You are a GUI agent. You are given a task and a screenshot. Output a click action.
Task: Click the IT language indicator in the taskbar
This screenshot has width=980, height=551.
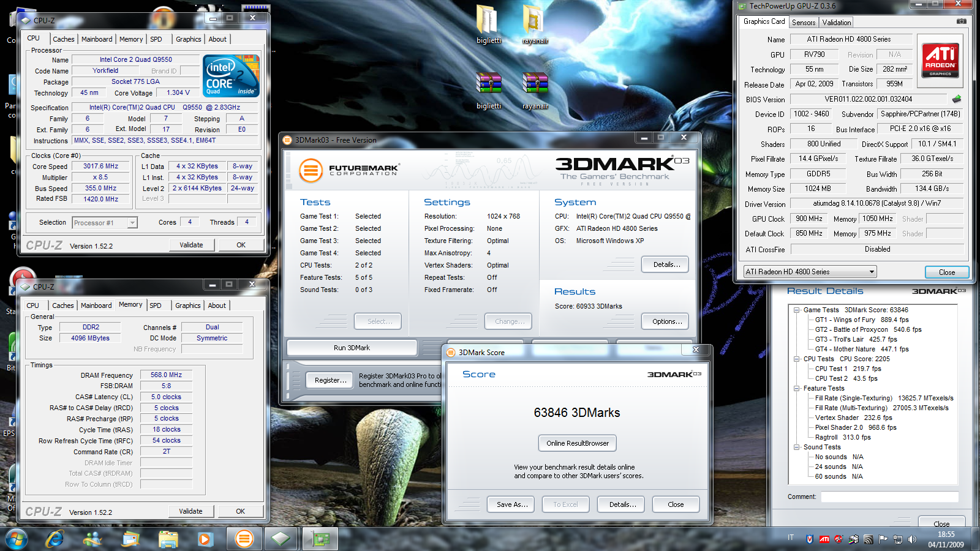(x=791, y=538)
